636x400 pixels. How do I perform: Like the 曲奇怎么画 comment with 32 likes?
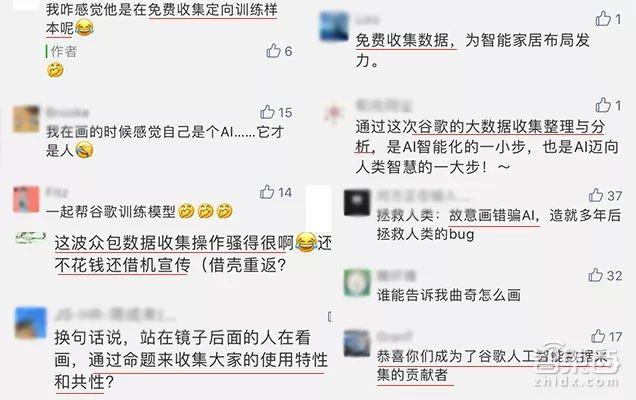595,275
